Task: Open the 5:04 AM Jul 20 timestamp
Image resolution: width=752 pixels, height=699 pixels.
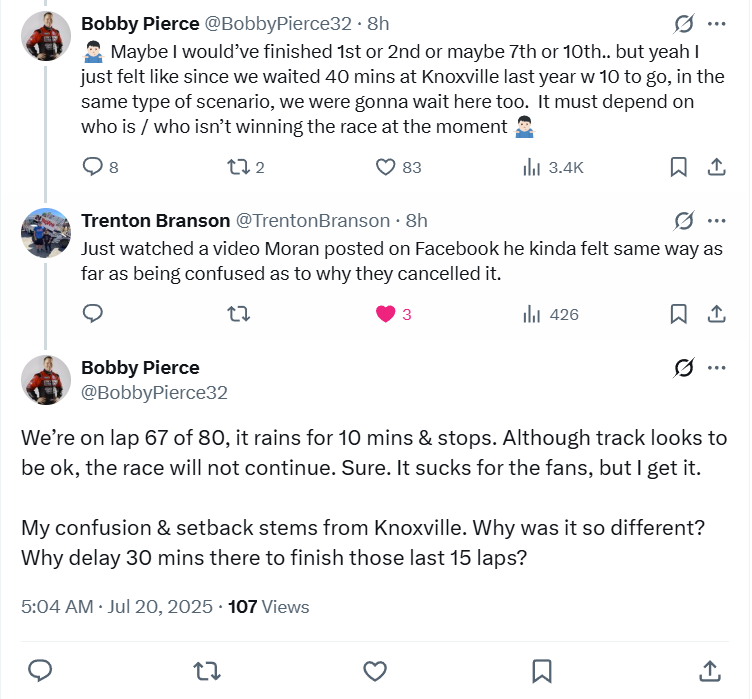Action: 116,606
